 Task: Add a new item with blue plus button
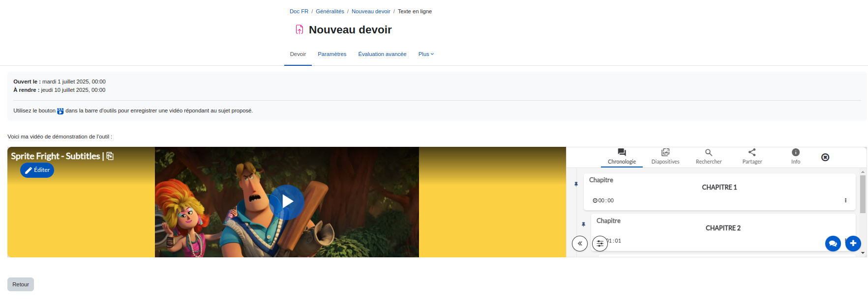tap(853, 243)
